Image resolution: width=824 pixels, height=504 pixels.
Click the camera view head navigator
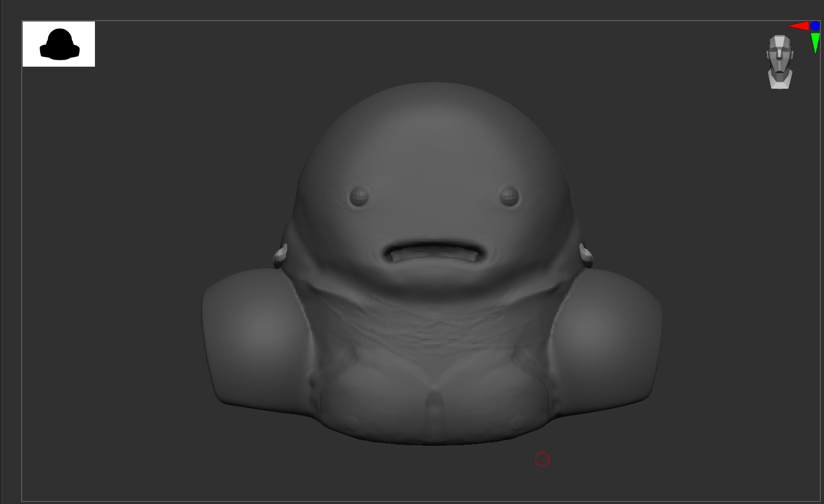[x=780, y=62]
